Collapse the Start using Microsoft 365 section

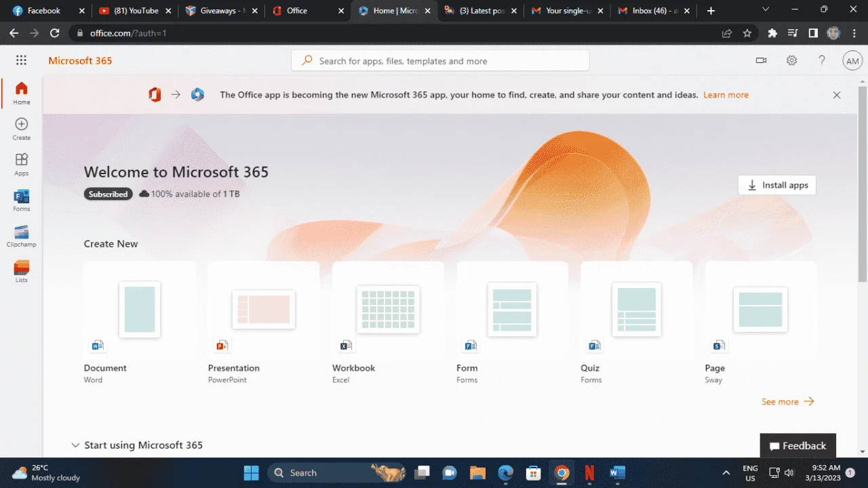pos(75,445)
